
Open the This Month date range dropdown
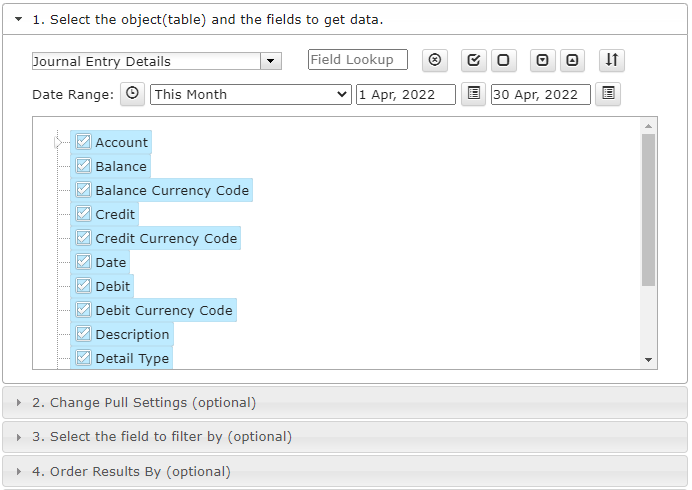click(x=251, y=94)
